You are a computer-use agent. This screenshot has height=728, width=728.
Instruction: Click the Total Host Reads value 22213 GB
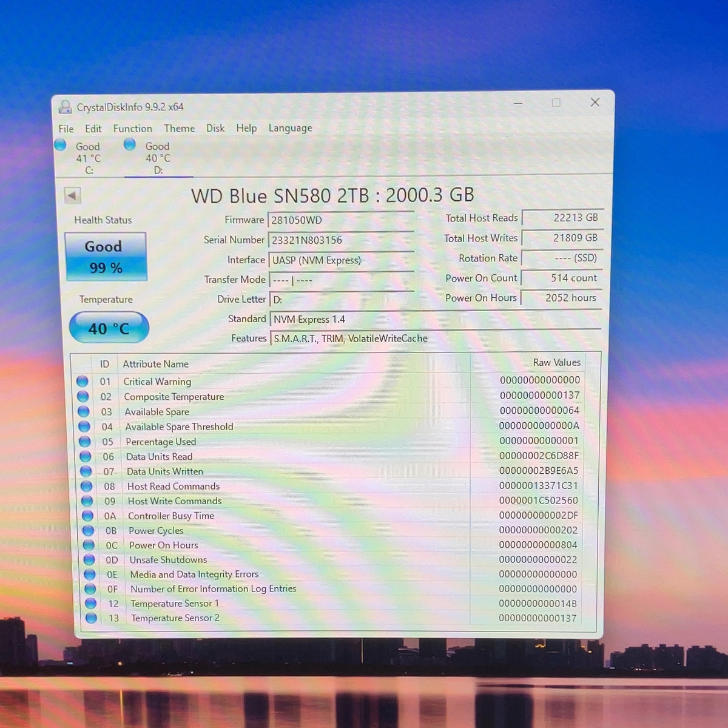point(562,218)
